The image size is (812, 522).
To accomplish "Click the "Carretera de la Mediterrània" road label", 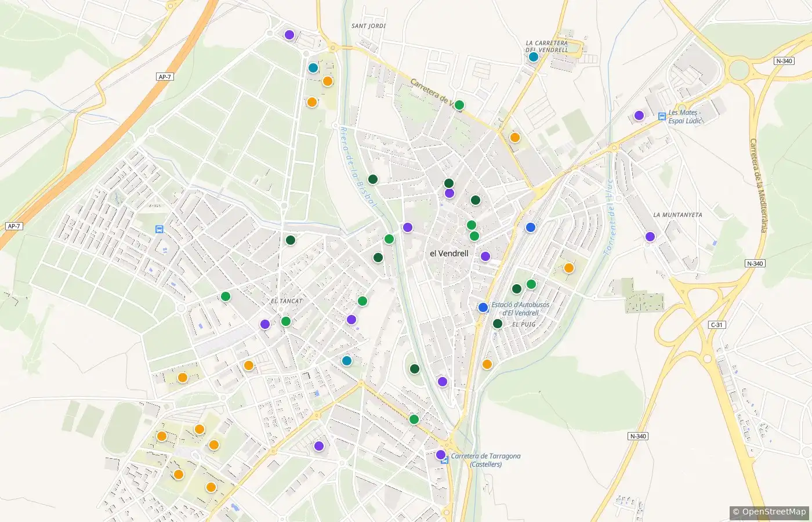I will point(758,185).
